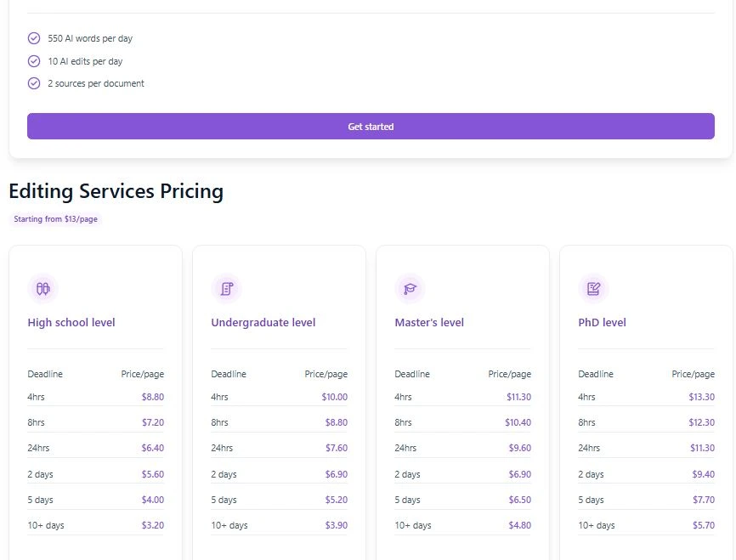
Task: Click the Undergraduate level document icon
Action: coord(226,289)
